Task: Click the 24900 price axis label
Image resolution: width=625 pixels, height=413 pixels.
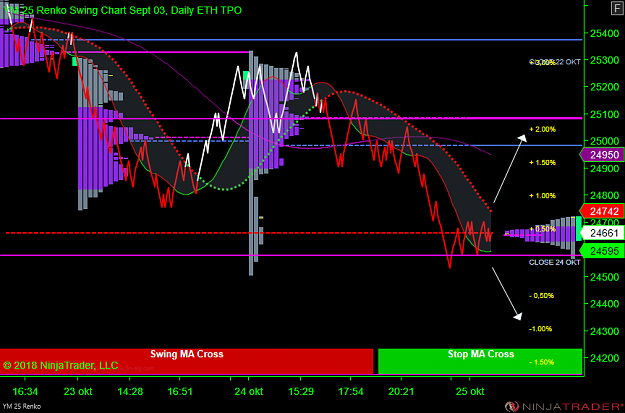Action: (x=604, y=169)
